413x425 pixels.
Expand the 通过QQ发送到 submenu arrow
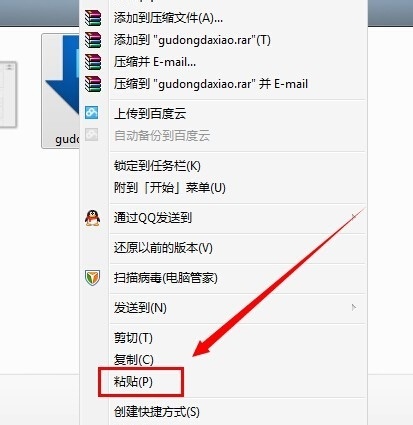pyautogui.click(x=354, y=217)
